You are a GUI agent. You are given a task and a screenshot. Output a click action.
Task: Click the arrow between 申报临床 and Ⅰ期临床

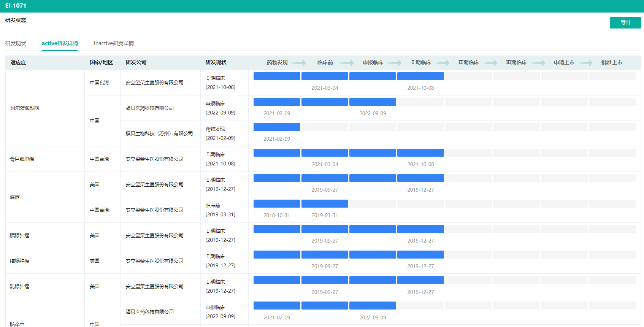tap(395, 63)
